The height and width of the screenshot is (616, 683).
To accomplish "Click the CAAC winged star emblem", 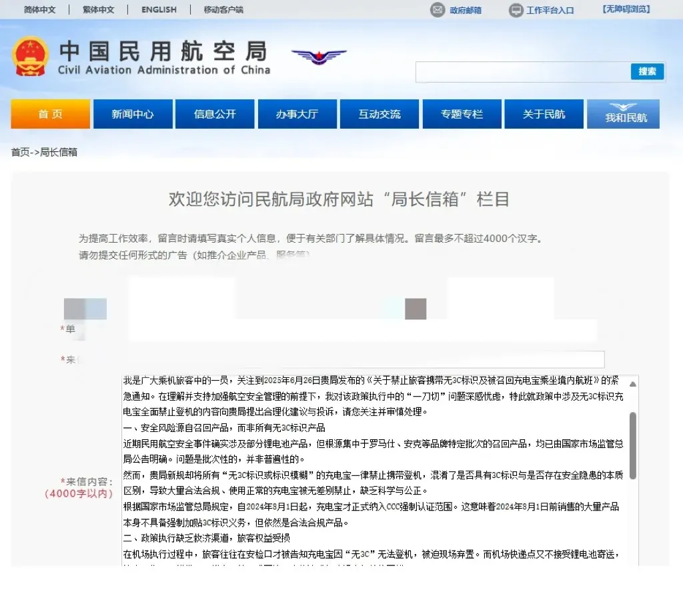I will tap(319, 57).
